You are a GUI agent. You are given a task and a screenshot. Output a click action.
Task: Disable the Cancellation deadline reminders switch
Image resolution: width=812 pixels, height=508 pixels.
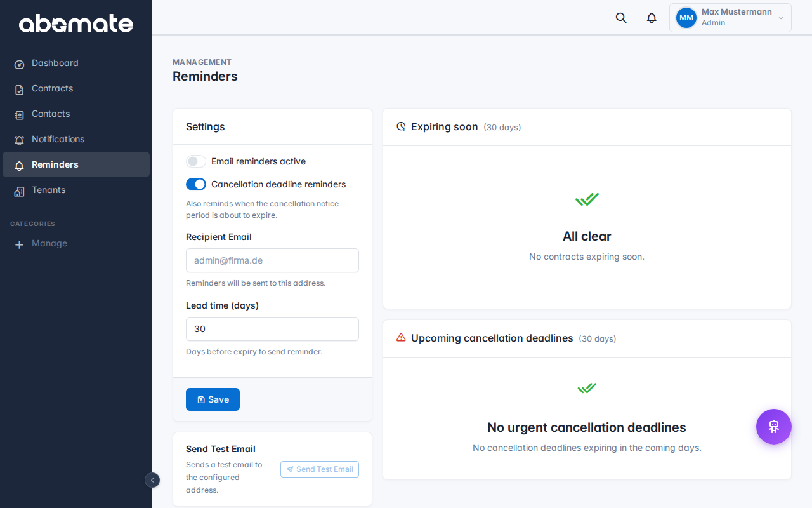[x=196, y=184]
